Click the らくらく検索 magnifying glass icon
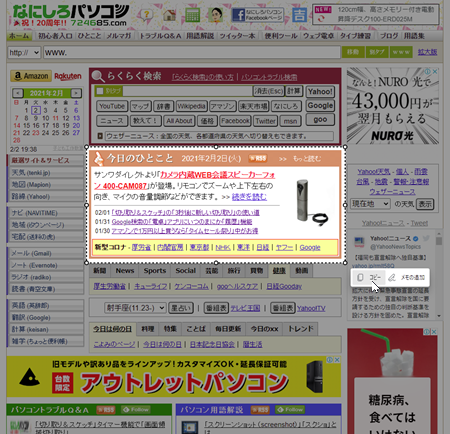 point(98,76)
